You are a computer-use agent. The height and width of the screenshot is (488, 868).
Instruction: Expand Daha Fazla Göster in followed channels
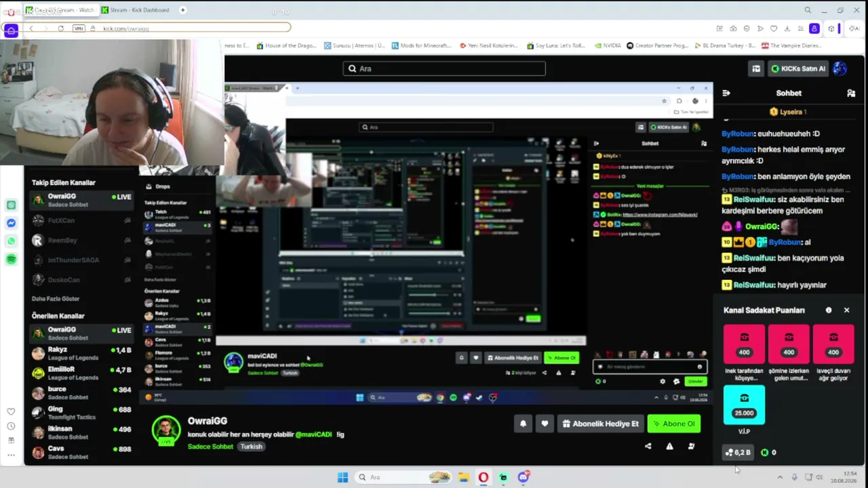pyautogui.click(x=56, y=299)
